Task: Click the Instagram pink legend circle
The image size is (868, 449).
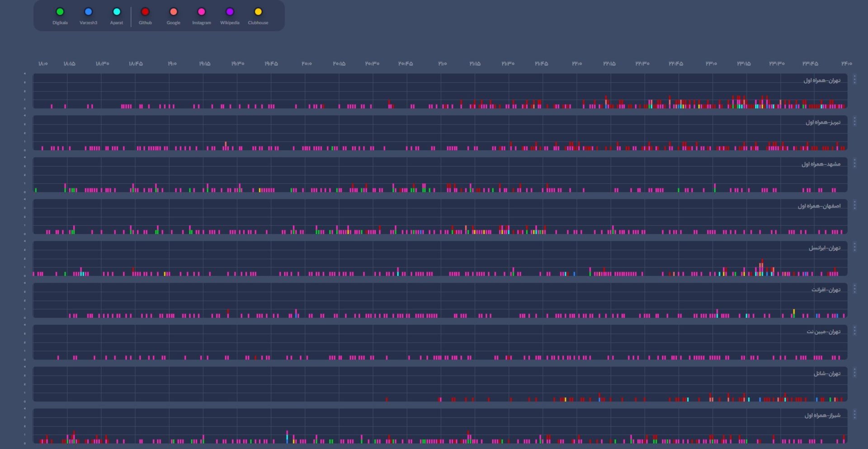Action: [x=202, y=12]
